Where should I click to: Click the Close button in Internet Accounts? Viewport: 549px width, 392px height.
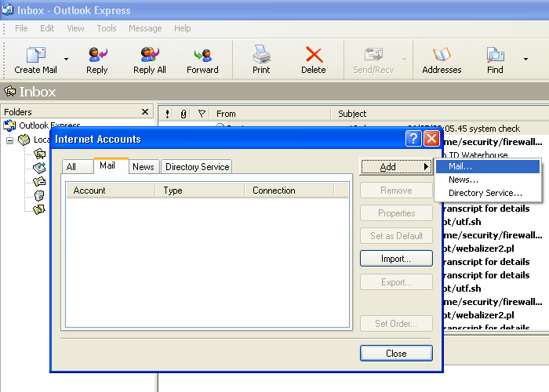coord(396,353)
